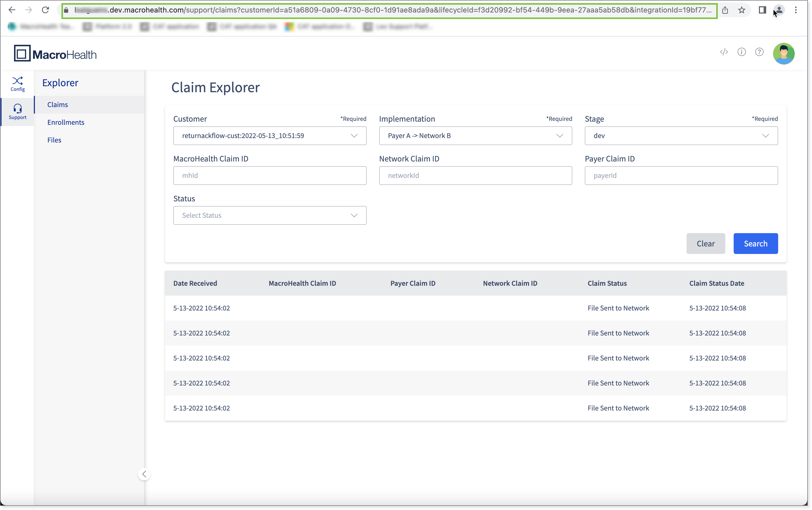Screen dimensions: 812x510
Task: Open the Claims explorer item
Action: [x=90, y=104]
